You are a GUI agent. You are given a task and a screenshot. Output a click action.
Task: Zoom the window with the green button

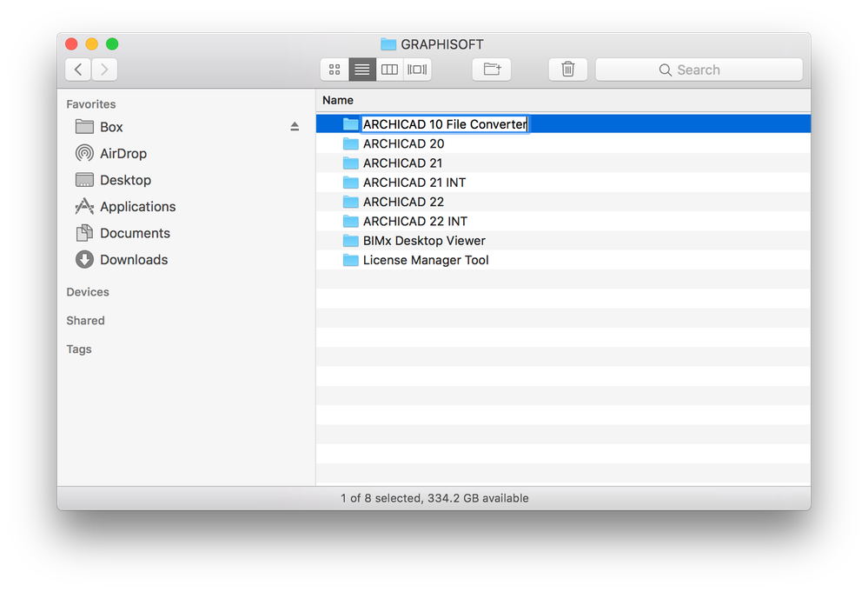[x=112, y=43]
